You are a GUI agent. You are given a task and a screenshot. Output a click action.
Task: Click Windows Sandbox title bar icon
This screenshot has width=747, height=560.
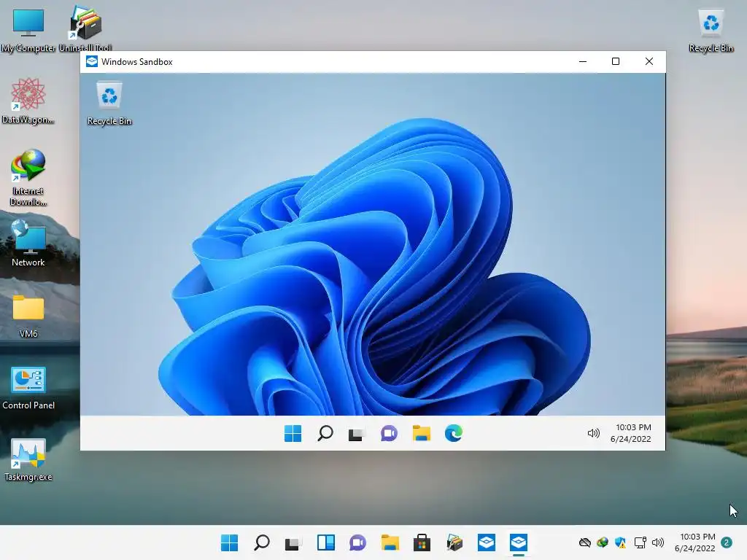(x=91, y=61)
